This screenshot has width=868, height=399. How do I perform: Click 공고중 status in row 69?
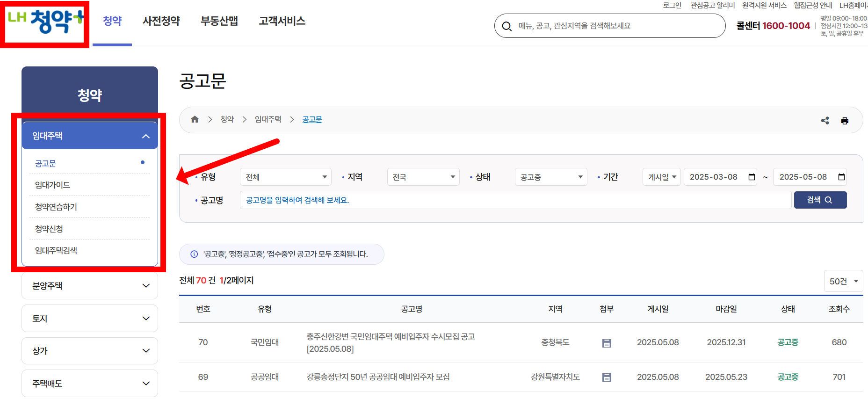[x=788, y=377]
